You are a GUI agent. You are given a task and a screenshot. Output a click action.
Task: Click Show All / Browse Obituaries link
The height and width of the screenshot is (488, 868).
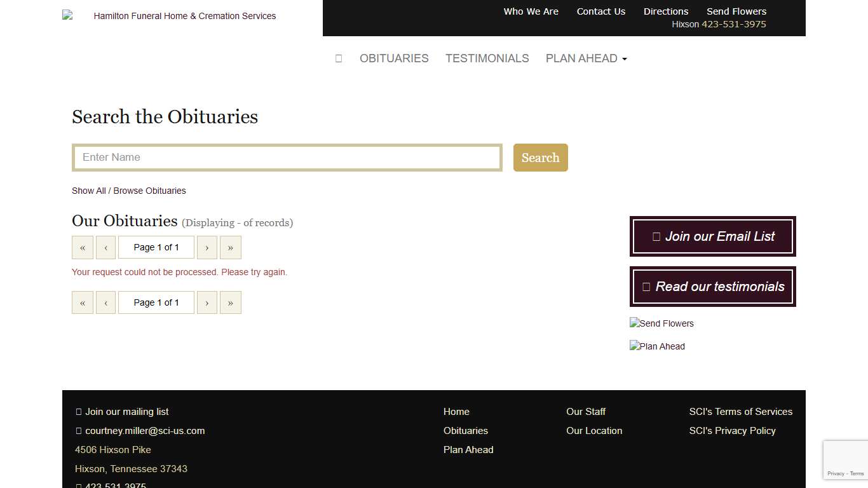coord(129,191)
